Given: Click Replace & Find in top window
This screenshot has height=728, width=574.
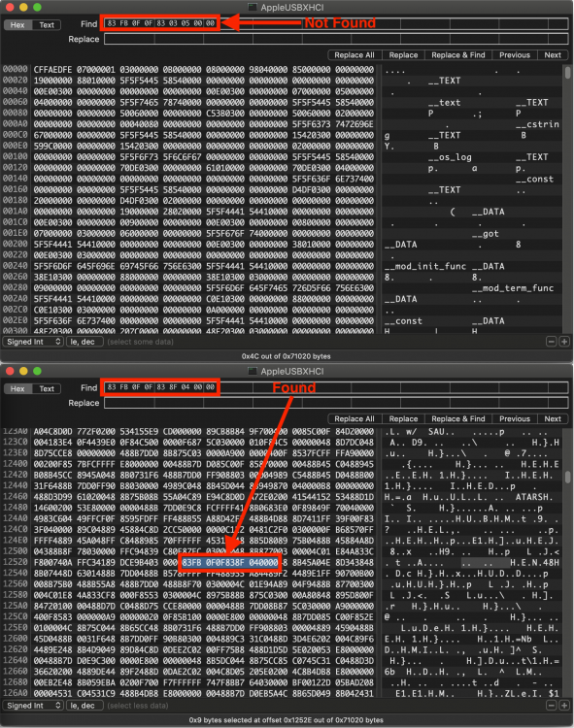Looking at the screenshot, I should (x=457, y=54).
